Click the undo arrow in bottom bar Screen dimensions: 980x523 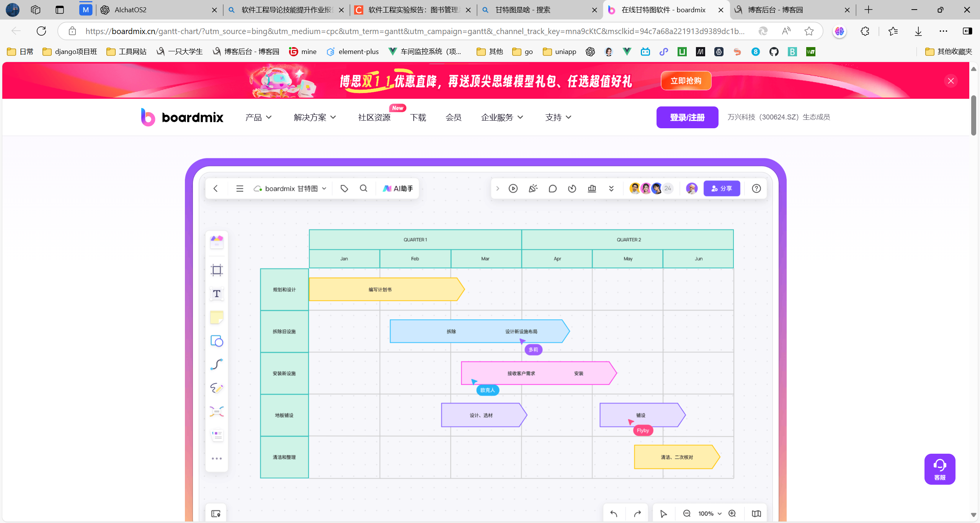(x=614, y=513)
